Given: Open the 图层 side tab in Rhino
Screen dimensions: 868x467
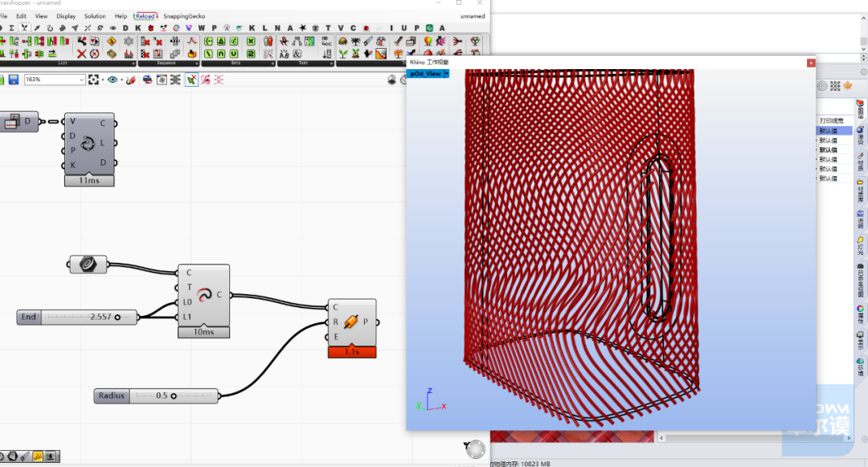Looking at the screenshot, I should pos(860,109).
